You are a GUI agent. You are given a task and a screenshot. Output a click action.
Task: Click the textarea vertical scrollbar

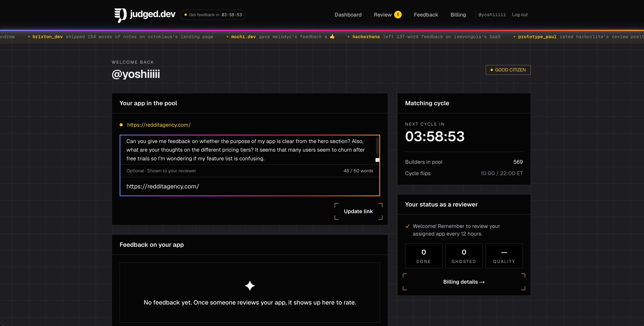pos(377,146)
